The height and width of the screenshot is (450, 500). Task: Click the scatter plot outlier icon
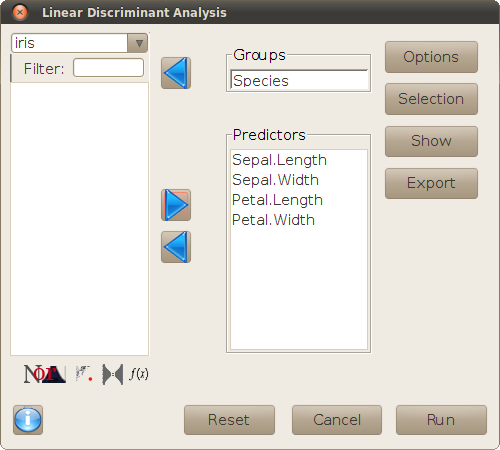coord(84,374)
